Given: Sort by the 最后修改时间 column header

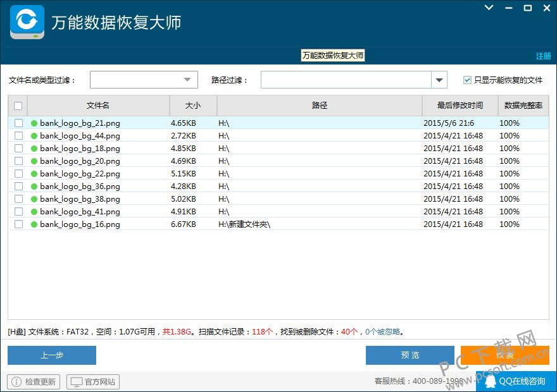Looking at the screenshot, I should point(460,106).
